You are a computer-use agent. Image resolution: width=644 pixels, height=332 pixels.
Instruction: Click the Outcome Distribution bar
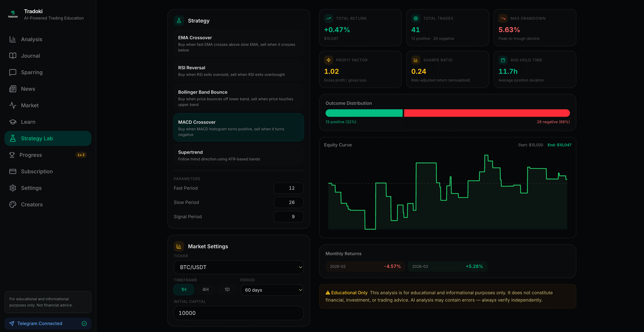(x=448, y=113)
